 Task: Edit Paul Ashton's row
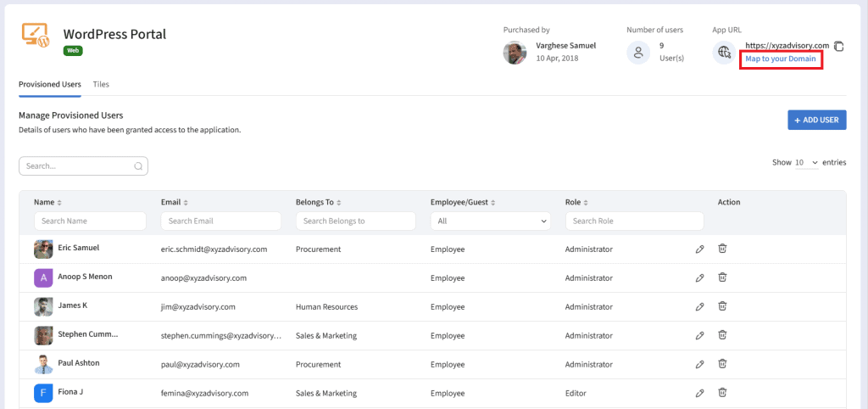coord(699,364)
